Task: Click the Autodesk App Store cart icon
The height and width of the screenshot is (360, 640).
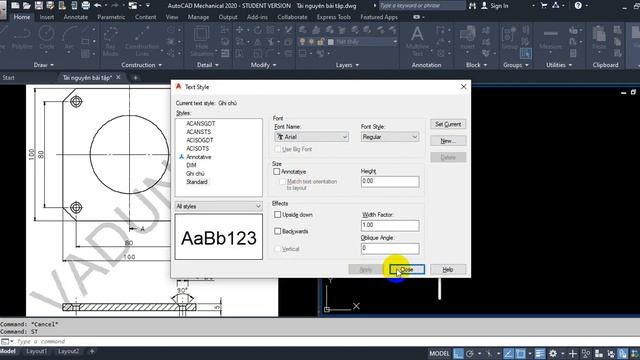Action: (x=544, y=6)
